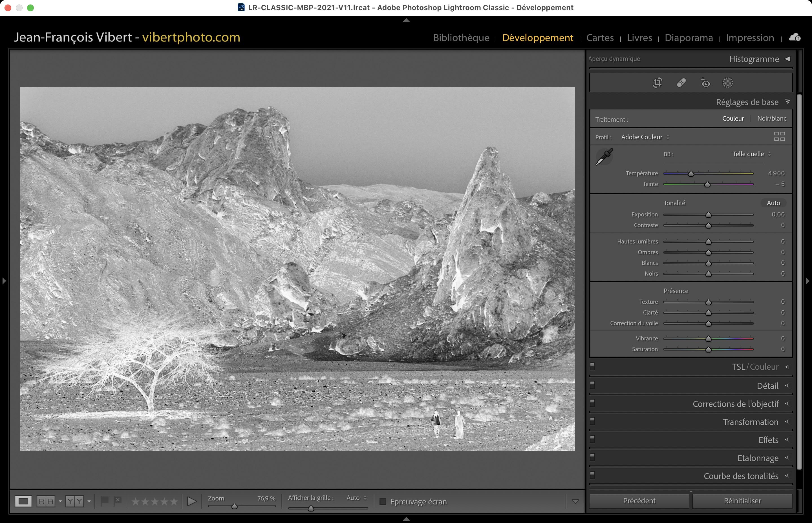Click the Réinitialiser button
Screen dimensions: 812x523
click(x=742, y=501)
